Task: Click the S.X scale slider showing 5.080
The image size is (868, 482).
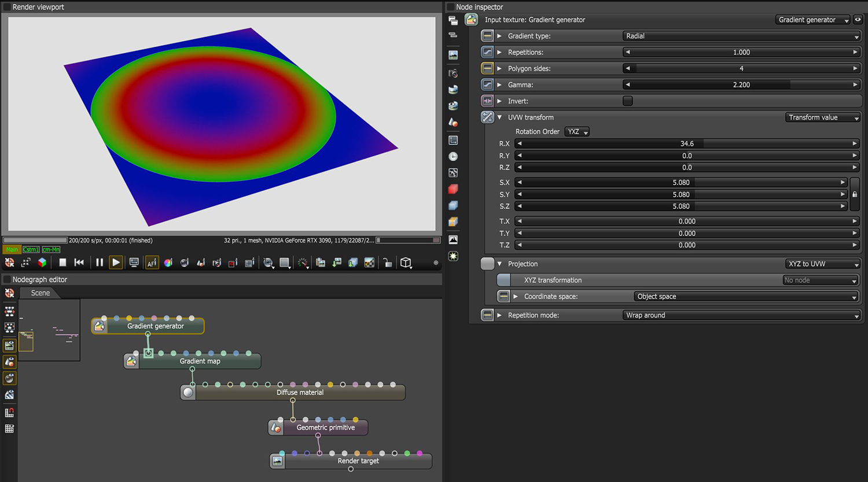Action: coord(681,182)
